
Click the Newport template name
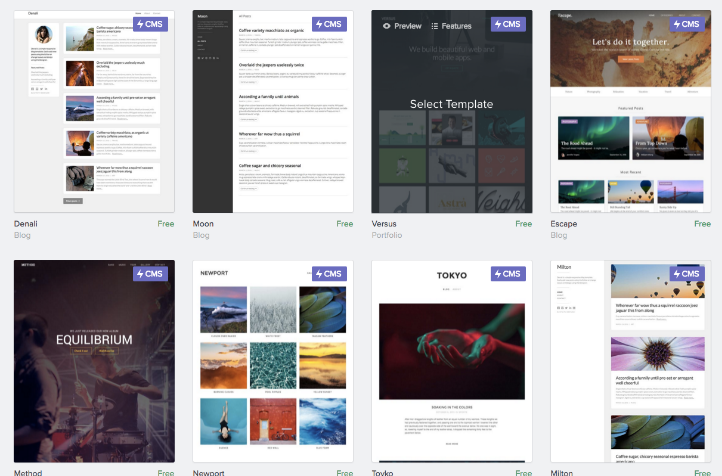coord(209,473)
